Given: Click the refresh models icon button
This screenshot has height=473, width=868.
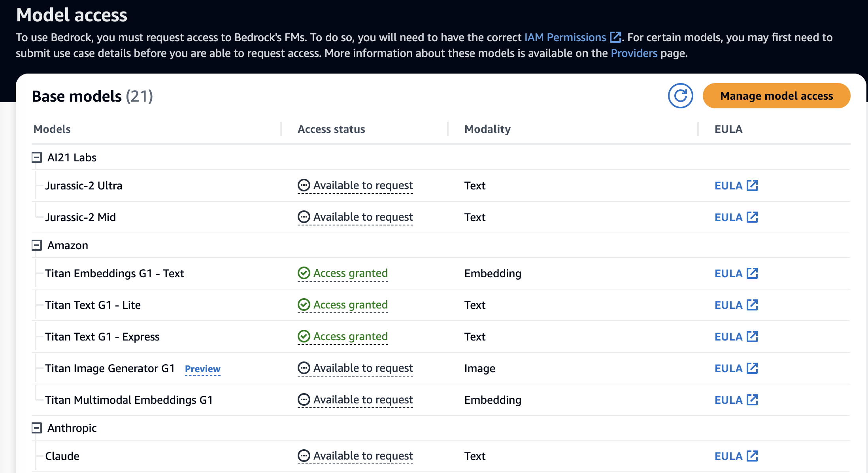Looking at the screenshot, I should click(x=680, y=96).
